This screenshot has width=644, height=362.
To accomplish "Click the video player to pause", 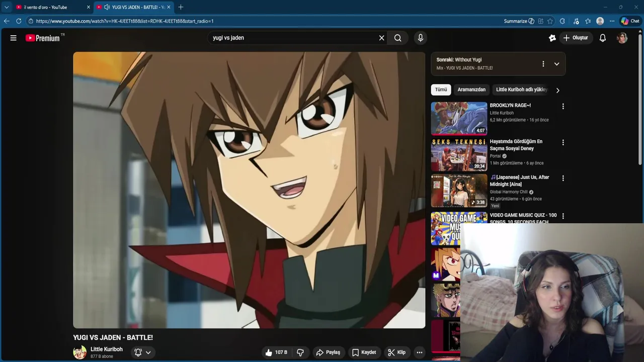I will tap(249, 190).
